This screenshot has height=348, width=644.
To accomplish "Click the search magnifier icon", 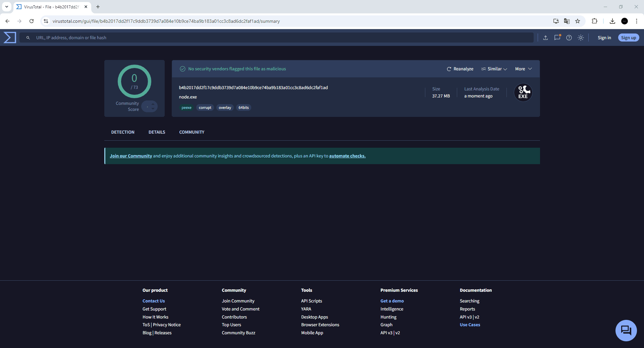I will pyautogui.click(x=28, y=38).
